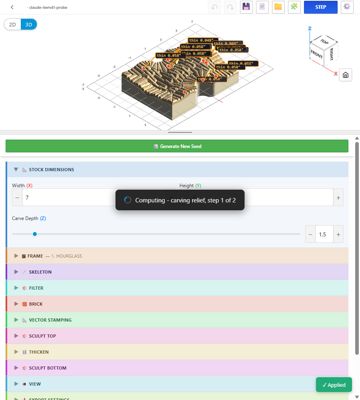Click the Carve Depth slider handle

[35, 234]
